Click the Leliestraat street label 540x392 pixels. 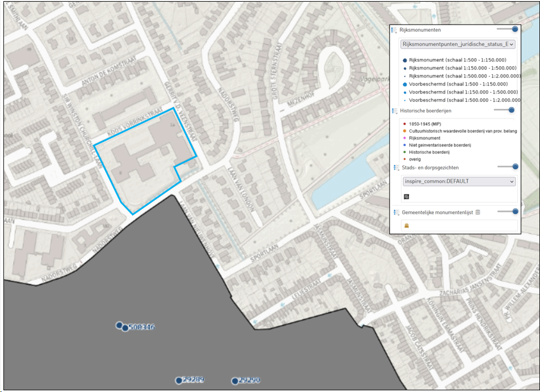[306, 288]
